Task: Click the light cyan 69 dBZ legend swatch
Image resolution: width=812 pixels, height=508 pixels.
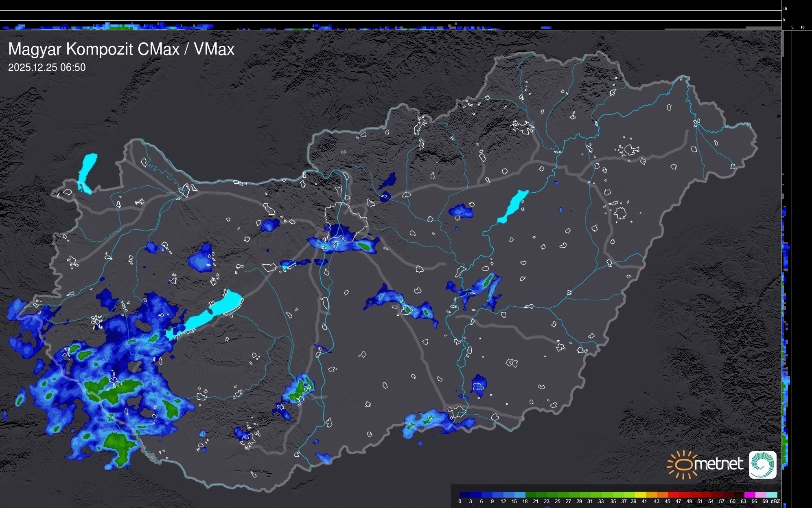Action: (x=771, y=495)
